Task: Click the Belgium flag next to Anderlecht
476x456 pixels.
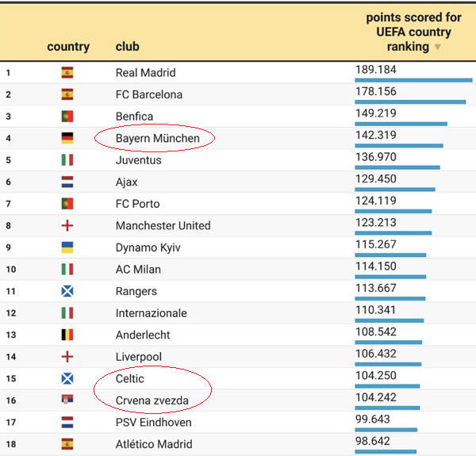Action: click(67, 335)
